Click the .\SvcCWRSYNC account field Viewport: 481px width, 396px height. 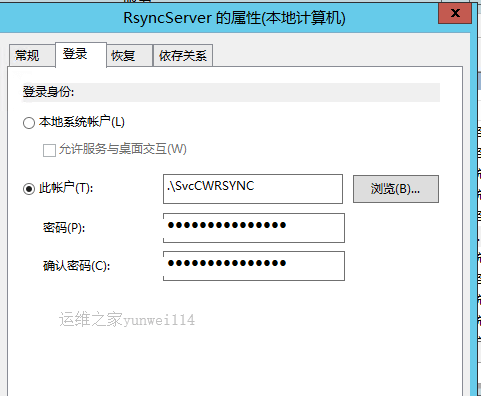click(x=253, y=189)
